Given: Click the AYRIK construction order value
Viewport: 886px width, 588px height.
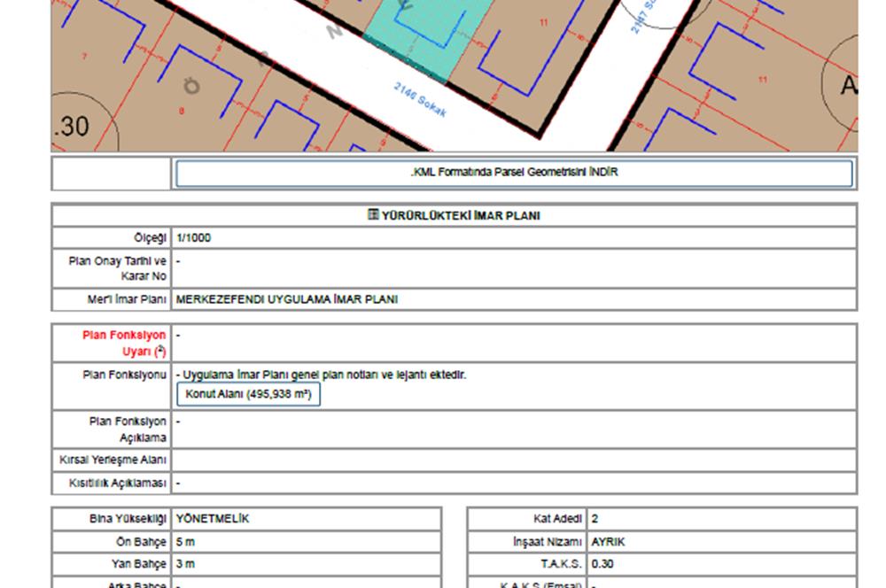Looking at the screenshot, I should click(609, 542).
